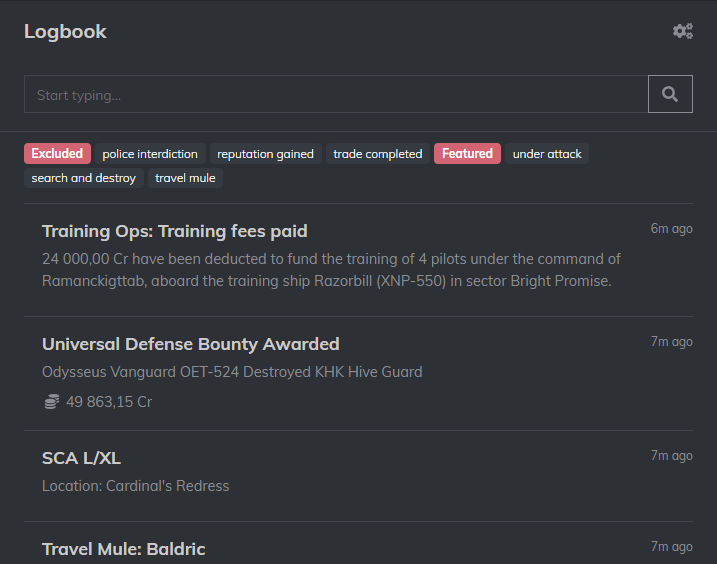Open Universal Defense Bounty Awarded entry

pos(358,373)
